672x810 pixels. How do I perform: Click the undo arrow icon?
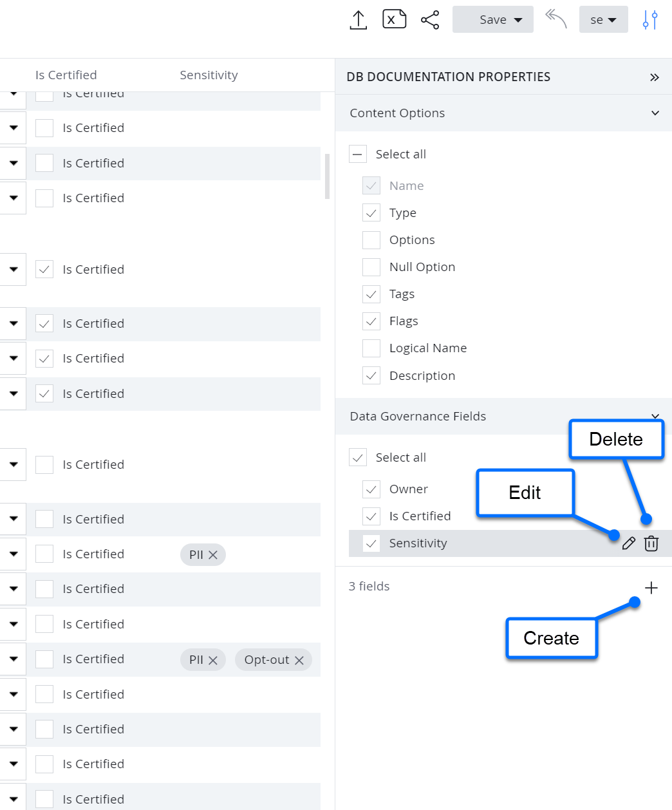click(555, 19)
